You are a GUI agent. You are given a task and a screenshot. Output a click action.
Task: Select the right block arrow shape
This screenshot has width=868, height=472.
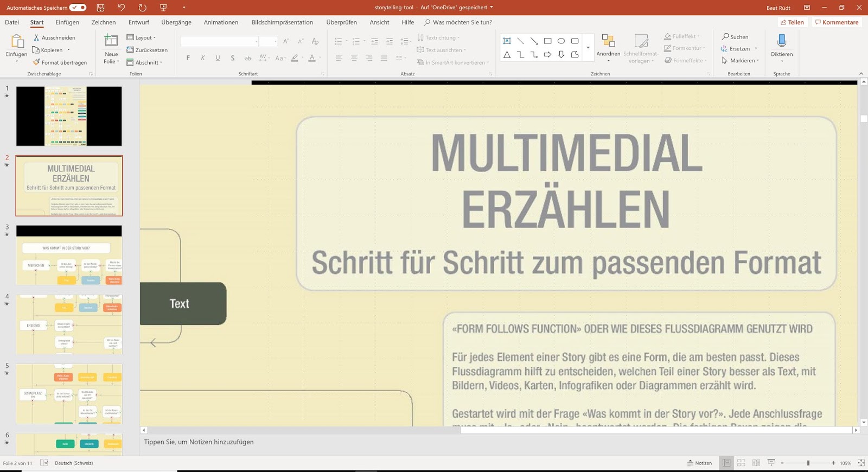click(x=547, y=54)
